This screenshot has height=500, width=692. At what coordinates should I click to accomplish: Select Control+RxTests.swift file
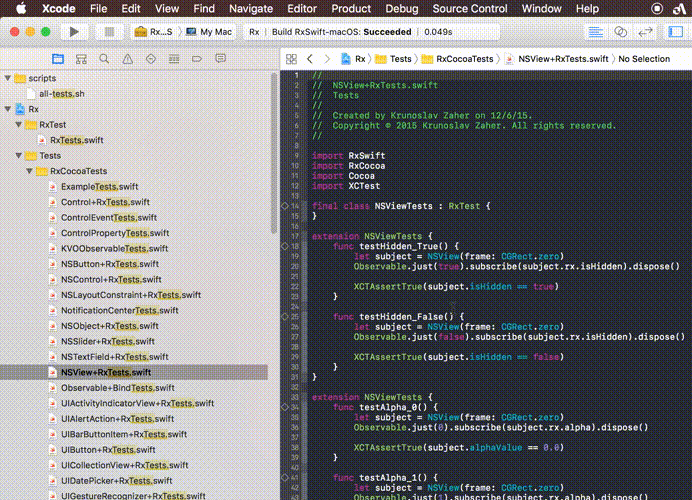[x=105, y=202]
